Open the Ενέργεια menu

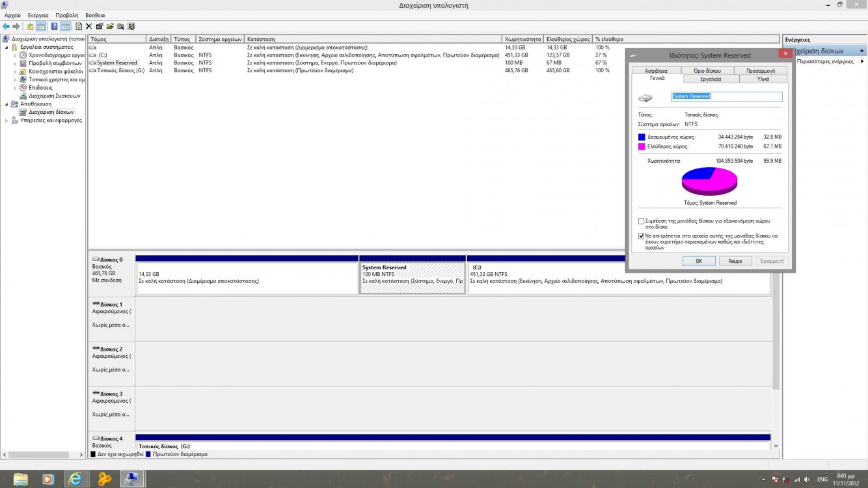(x=38, y=15)
